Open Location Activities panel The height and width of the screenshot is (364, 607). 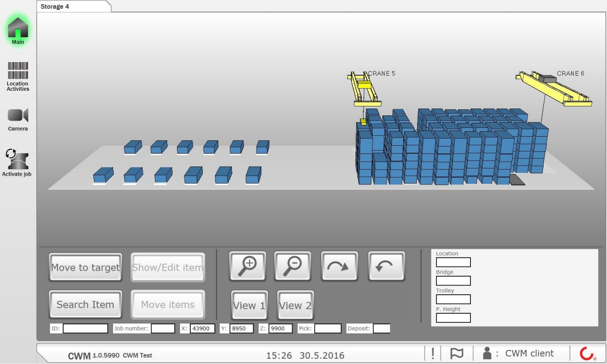[x=18, y=76]
